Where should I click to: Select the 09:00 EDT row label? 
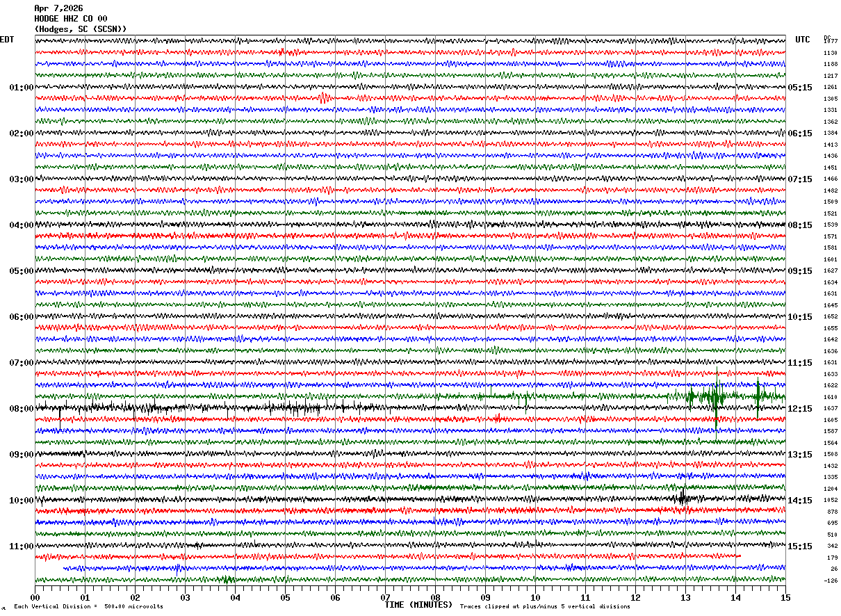tap(22, 455)
